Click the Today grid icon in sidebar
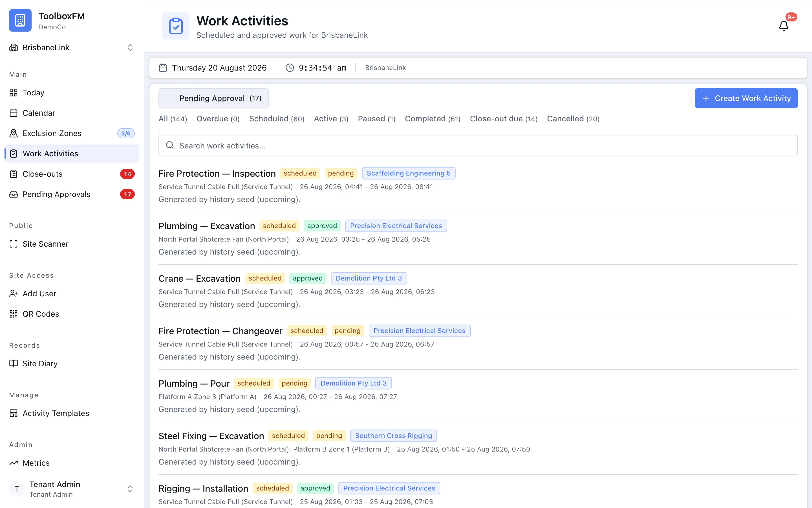This screenshot has height=508, width=812. point(14,93)
